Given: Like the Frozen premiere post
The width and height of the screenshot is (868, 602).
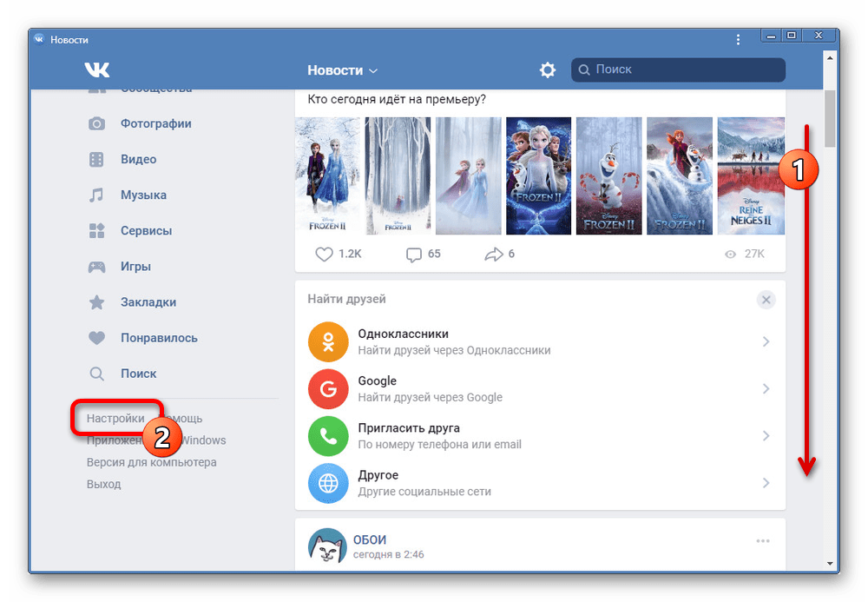Looking at the screenshot, I should coord(324,255).
